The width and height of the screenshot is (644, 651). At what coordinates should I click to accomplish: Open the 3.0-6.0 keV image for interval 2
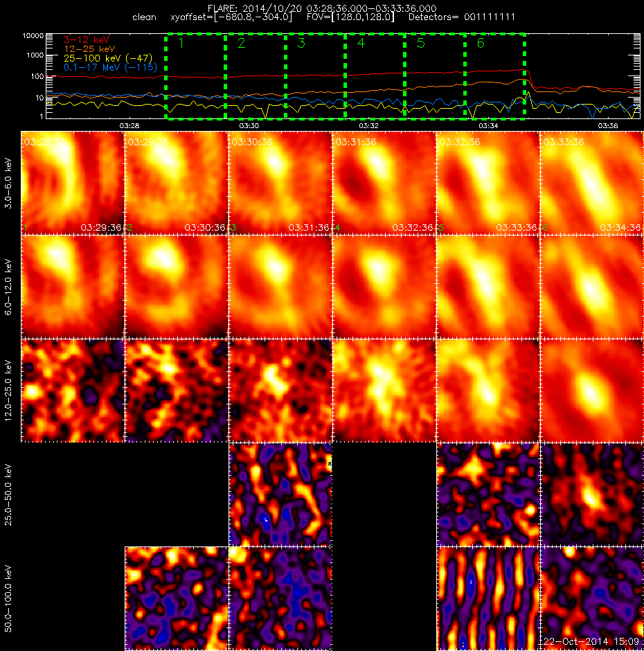coord(177,183)
